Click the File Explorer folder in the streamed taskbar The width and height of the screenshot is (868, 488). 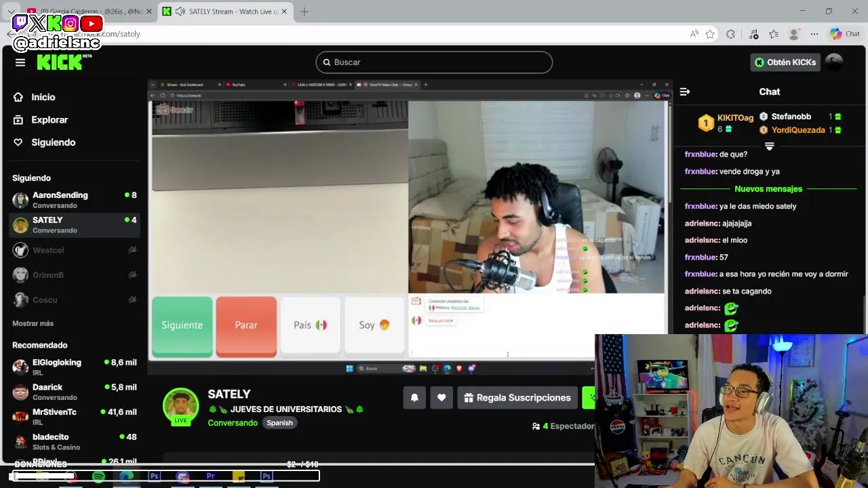[x=423, y=369]
